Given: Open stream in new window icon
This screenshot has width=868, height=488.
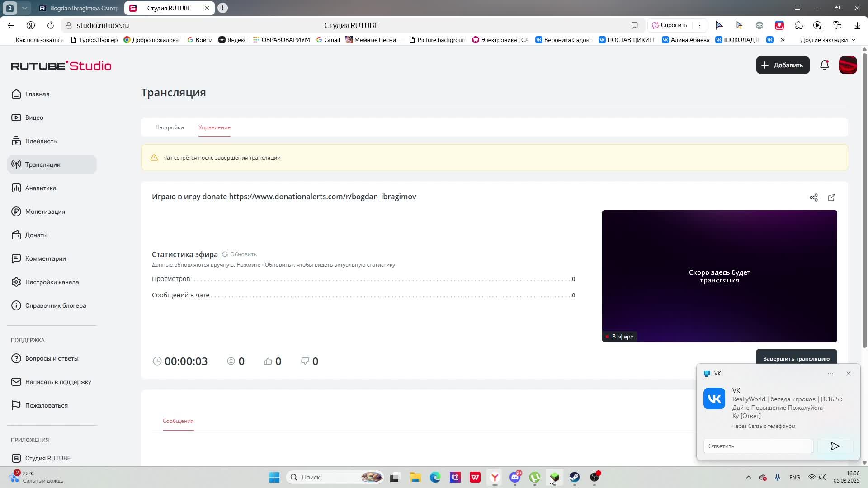Looking at the screenshot, I should coord(831,197).
